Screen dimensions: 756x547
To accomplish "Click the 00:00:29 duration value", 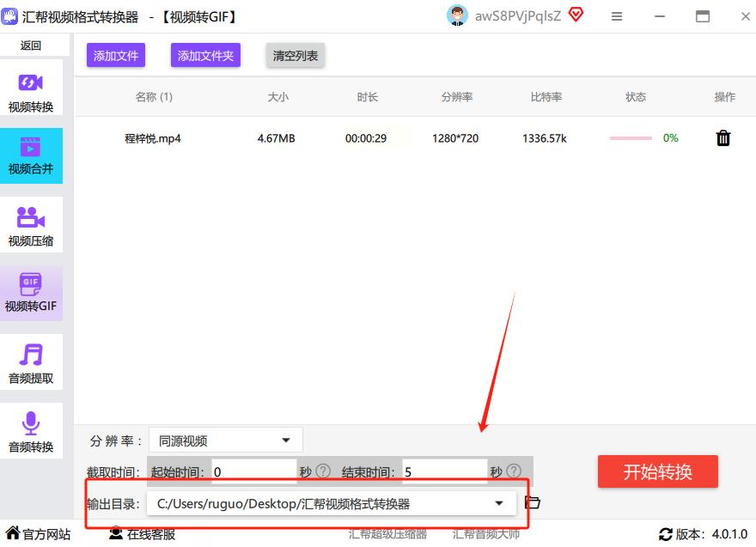I will pyautogui.click(x=365, y=138).
